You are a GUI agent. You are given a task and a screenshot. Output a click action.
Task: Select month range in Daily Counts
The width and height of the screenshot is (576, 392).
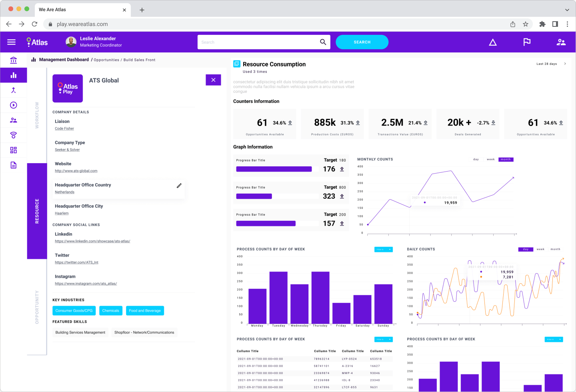click(556, 249)
